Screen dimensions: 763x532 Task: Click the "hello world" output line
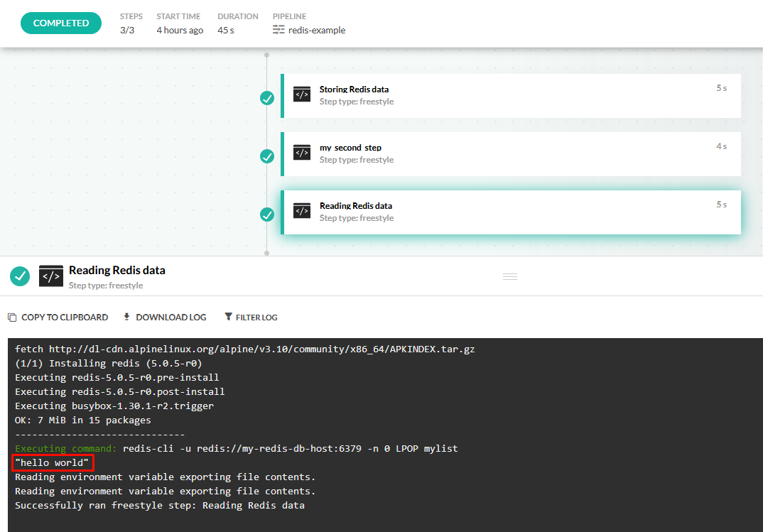[x=53, y=463]
